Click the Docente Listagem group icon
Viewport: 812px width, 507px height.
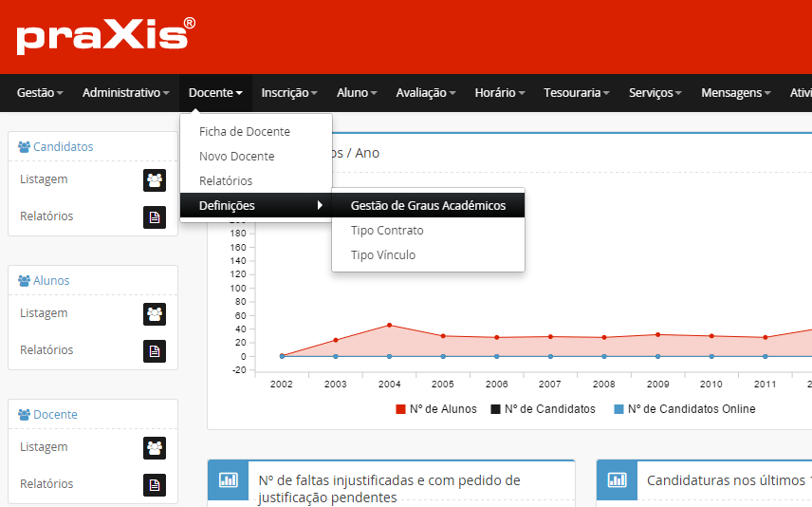[155, 447]
